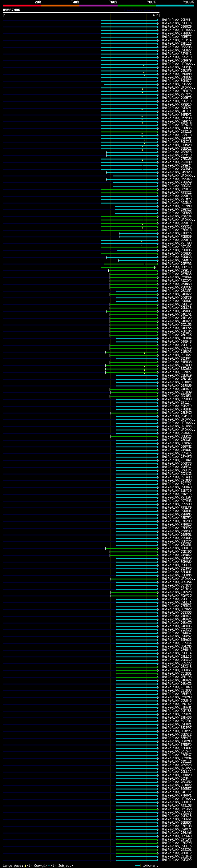Image resolution: width=197 pixels, height=868 pixels.
Task: Select the UniRef100_B9RKY2 label
Action: (177, 121)
